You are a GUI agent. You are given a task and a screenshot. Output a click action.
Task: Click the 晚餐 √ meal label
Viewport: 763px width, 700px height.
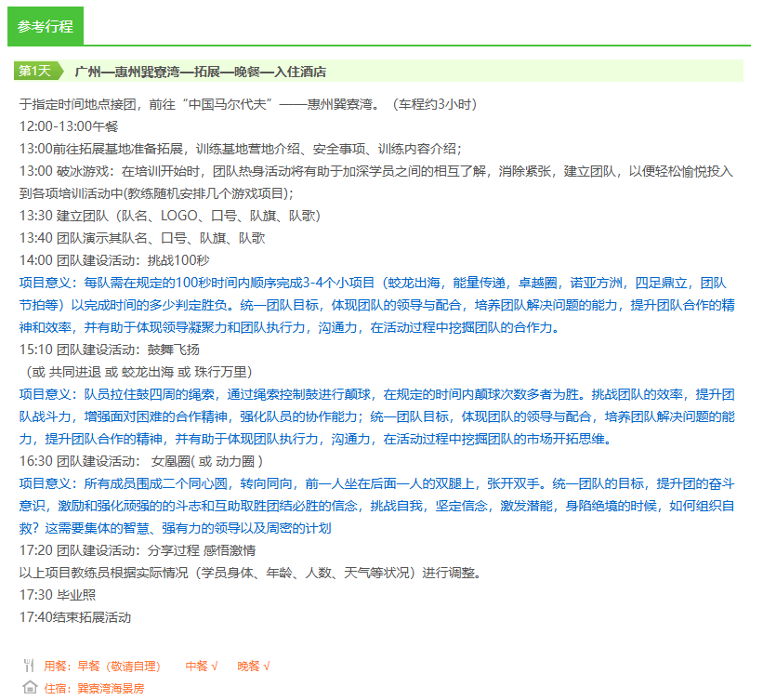coord(254,666)
